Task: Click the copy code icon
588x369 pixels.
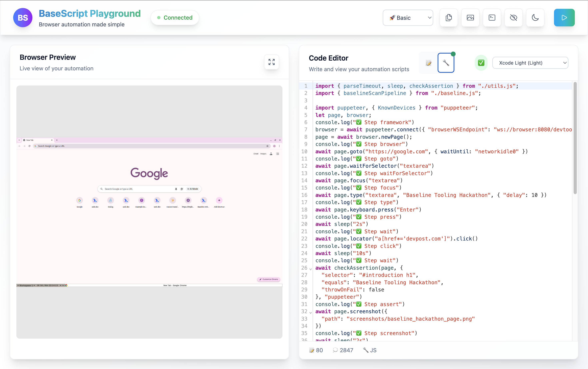Action: tap(449, 18)
